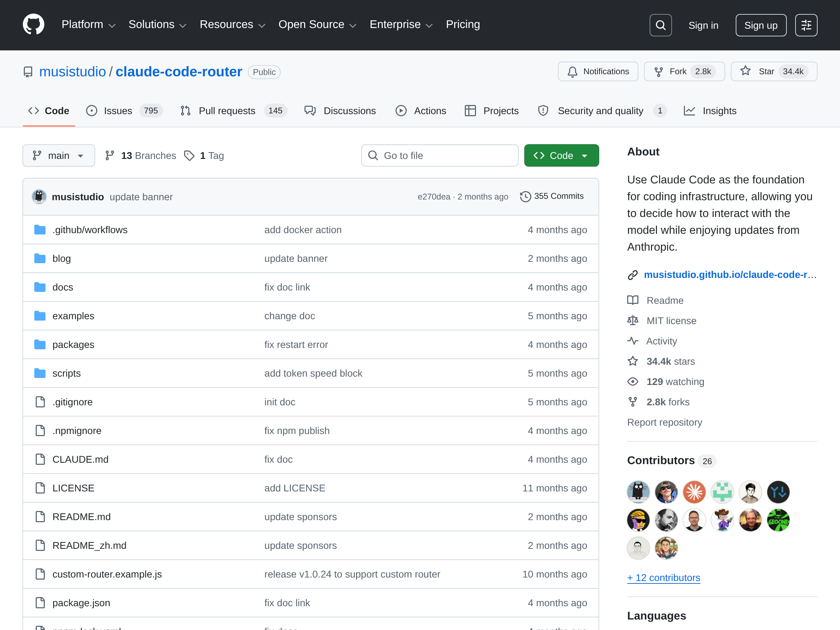
Task: Open the blog folder
Action: click(62, 259)
